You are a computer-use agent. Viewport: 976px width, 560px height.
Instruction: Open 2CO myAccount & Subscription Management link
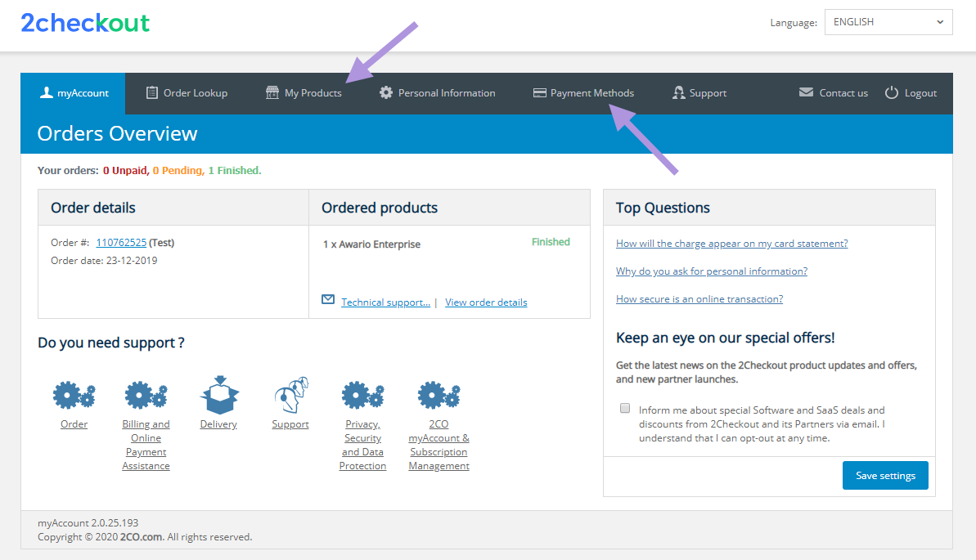click(x=439, y=445)
